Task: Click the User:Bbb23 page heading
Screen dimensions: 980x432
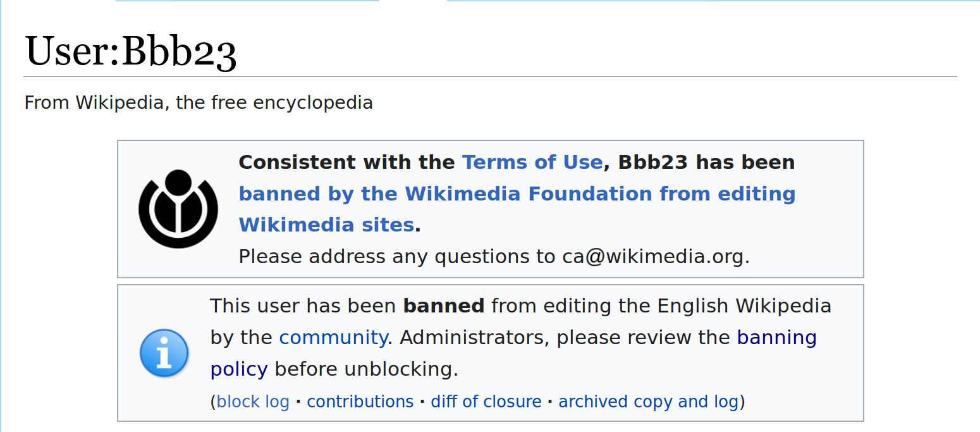Action: click(130, 51)
